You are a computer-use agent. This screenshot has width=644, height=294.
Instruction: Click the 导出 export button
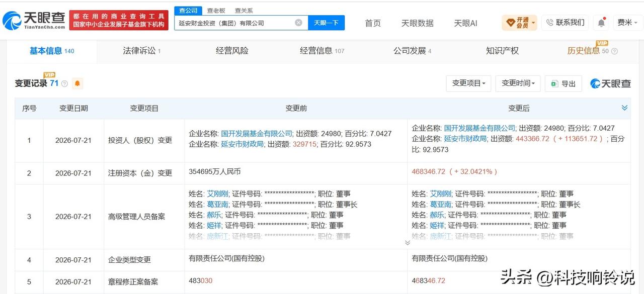point(563,83)
